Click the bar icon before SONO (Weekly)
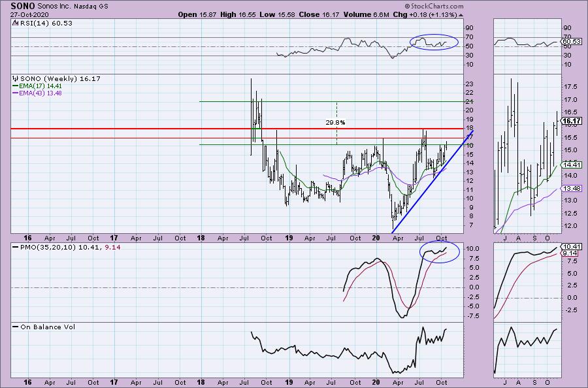Viewport: 588px width, 388px height. point(16,79)
